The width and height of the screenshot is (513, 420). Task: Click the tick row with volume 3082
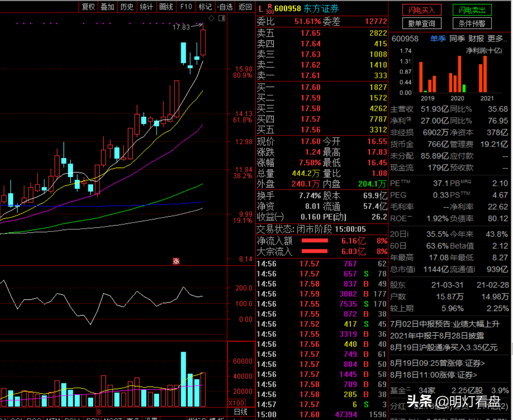click(321, 294)
